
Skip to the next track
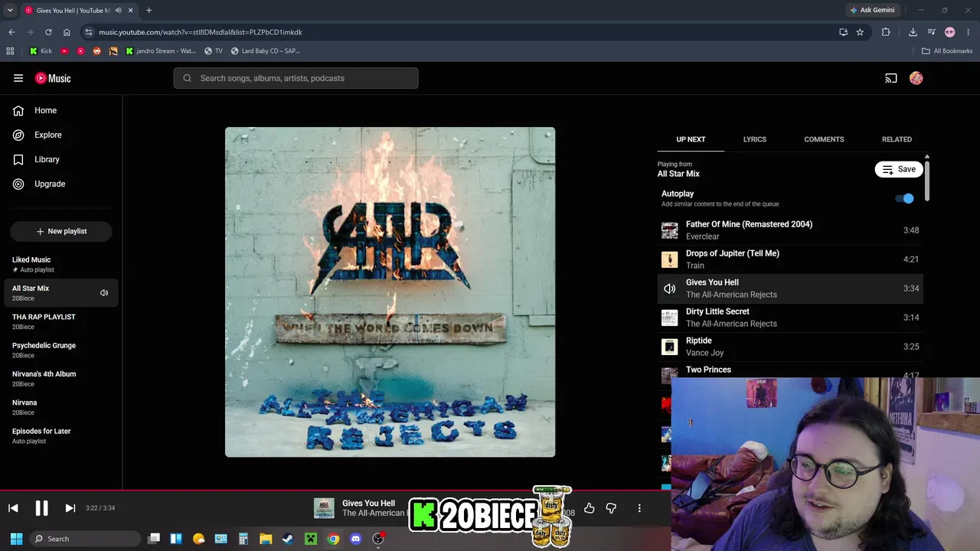pyautogui.click(x=70, y=508)
